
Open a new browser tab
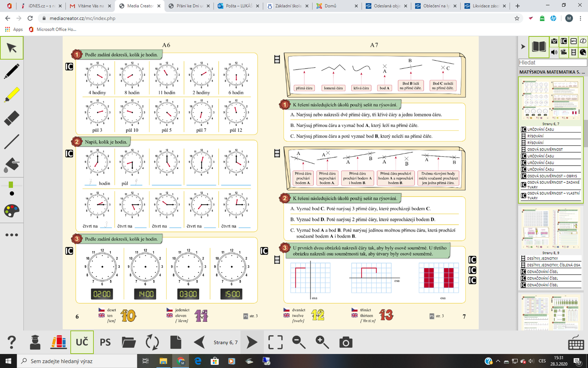[x=517, y=6]
